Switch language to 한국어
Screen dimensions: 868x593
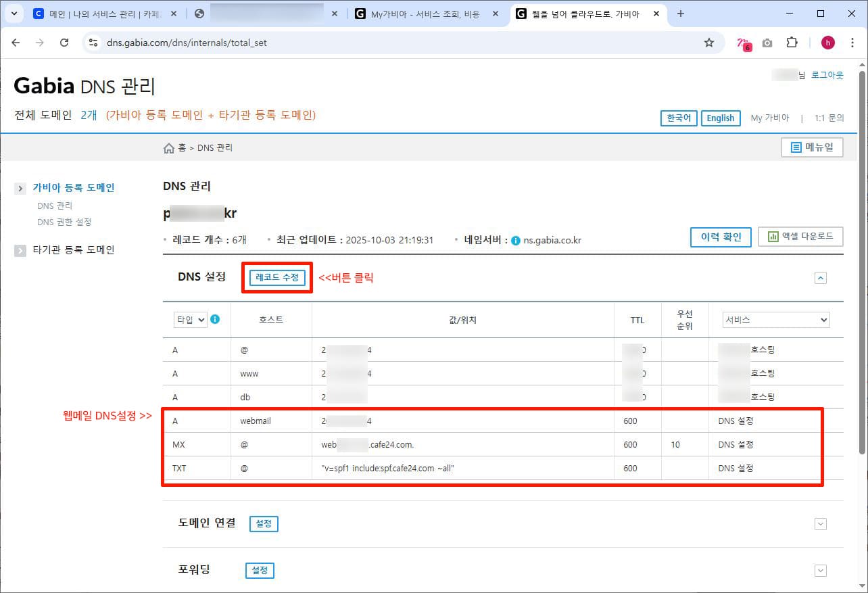coord(679,118)
